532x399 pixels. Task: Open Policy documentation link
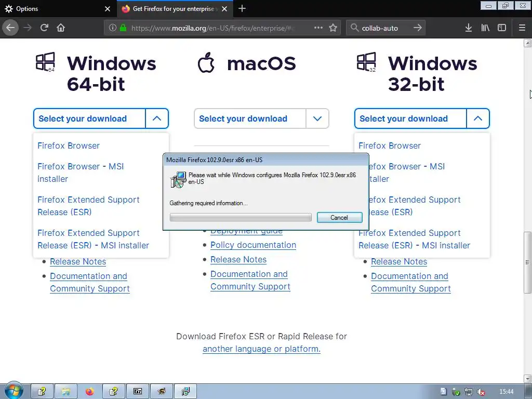pos(253,245)
